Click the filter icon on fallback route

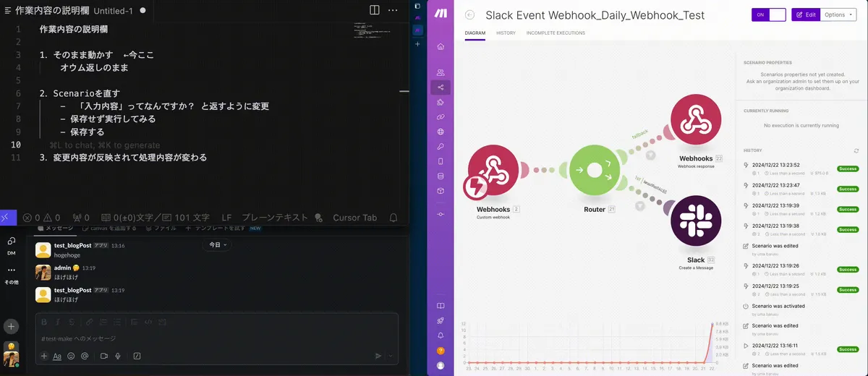pyautogui.click(x=650, y=155)
